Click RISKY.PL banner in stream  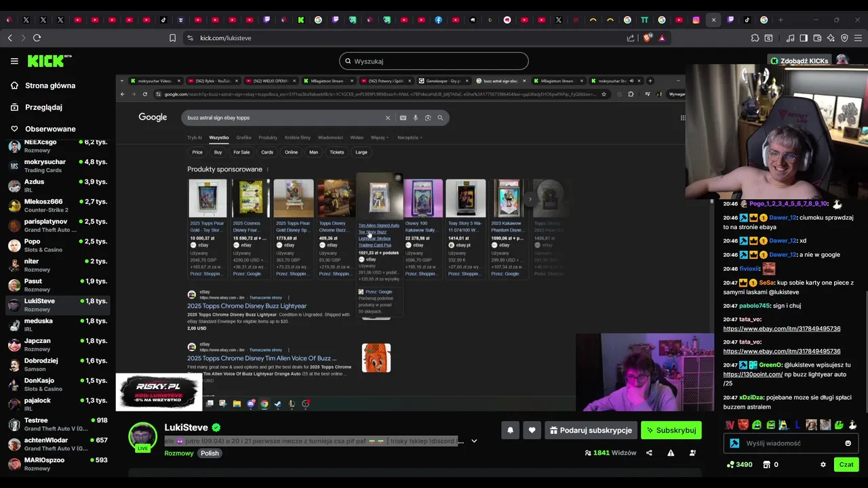pyautogui.click(x=159, y=392)
